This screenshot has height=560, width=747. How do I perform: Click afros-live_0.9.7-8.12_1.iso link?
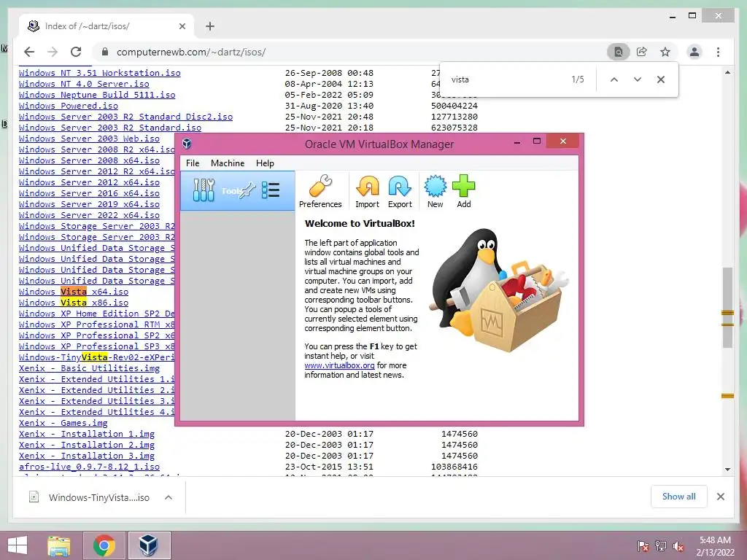(89, 467)
